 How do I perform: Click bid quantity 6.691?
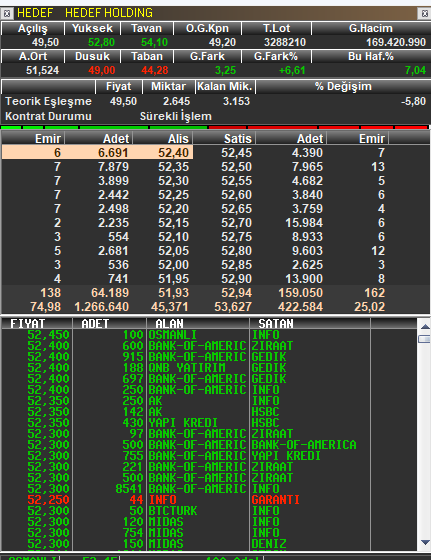pos(113,153)
